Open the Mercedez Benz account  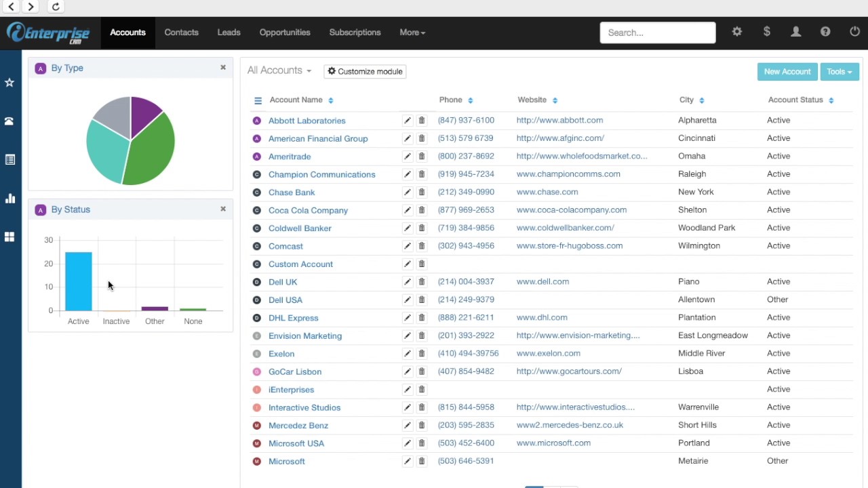[298, 426]
